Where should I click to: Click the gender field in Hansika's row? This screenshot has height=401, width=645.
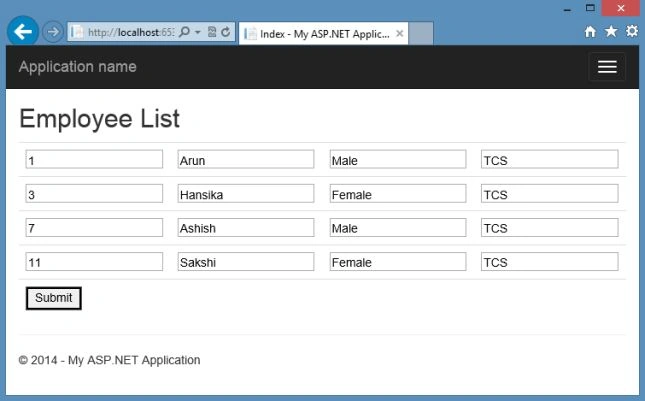tap(398, 193)
